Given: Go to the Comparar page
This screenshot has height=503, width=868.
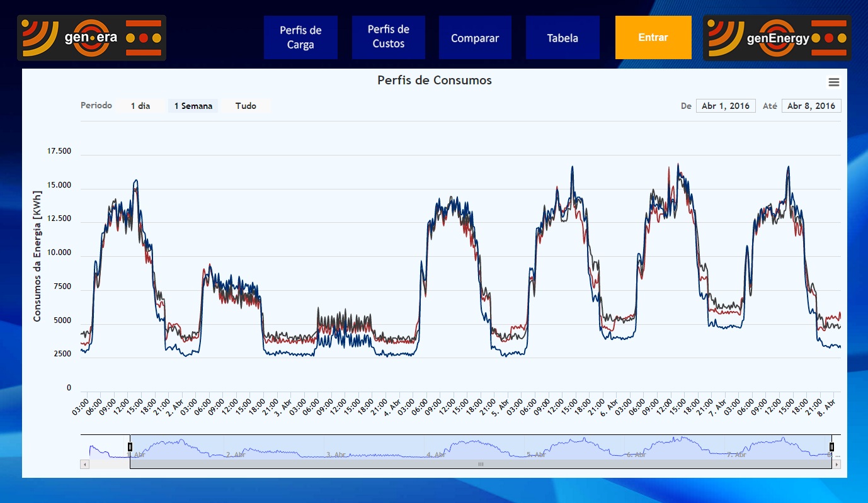Looking at the screenshot, I should 475,38.
